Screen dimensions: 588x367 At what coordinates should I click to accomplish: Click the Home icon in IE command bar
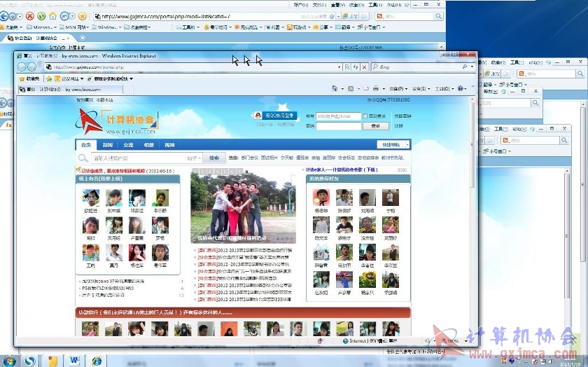tap(334, 88)
